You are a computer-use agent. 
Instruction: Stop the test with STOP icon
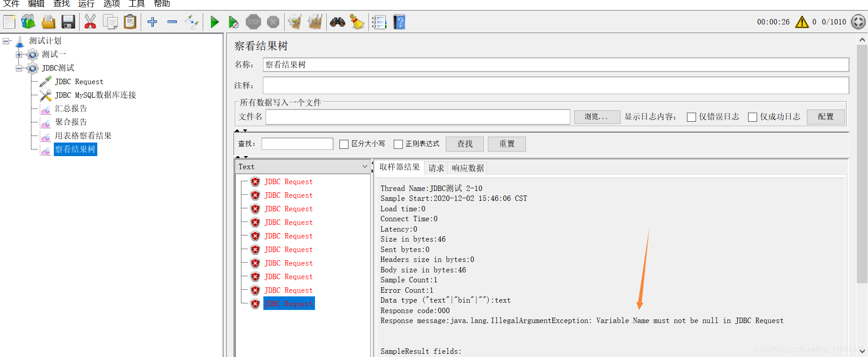coord(253,22)
